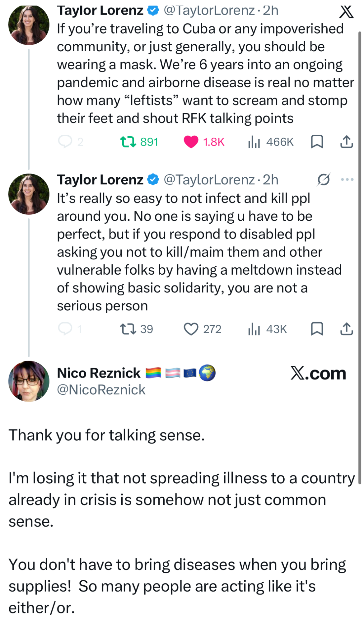Share the first Taylor Lorenz tweet
The image size is (364, 623).
click(346, 142)
